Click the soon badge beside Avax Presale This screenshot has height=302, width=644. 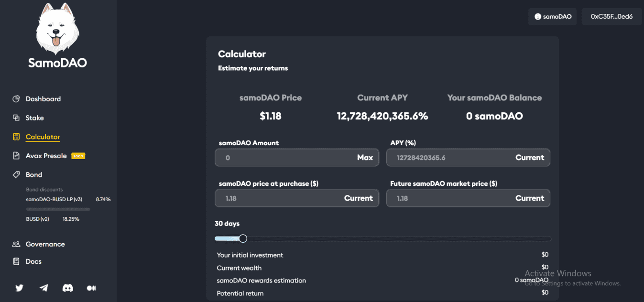(78, 156)
